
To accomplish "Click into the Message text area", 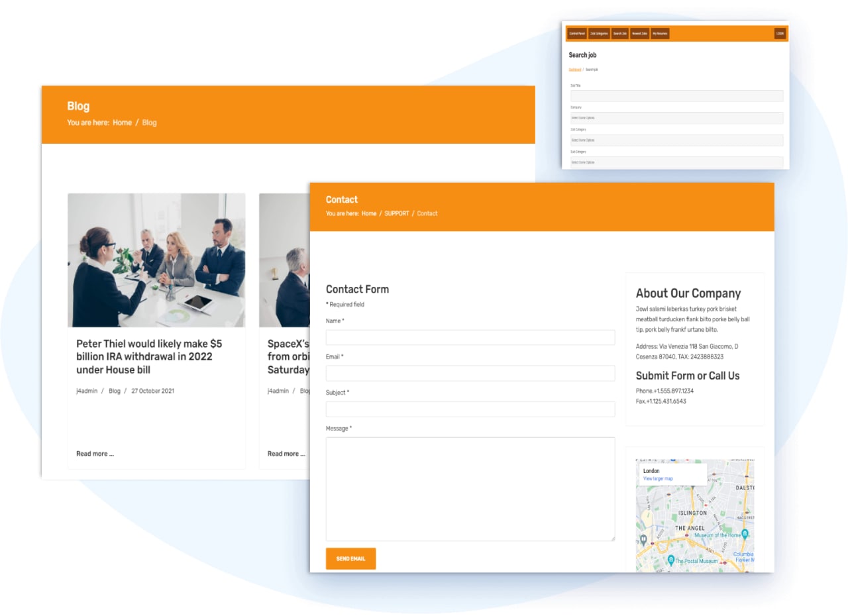I will point(470,489).
